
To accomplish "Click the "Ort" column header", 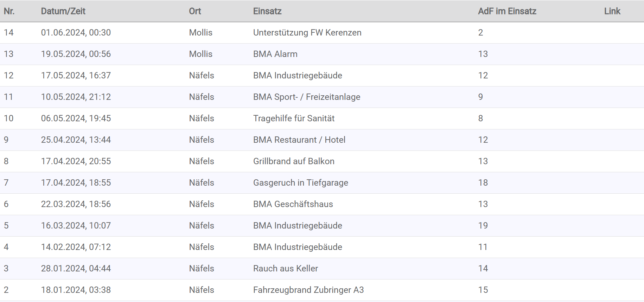I will [195, 11].
